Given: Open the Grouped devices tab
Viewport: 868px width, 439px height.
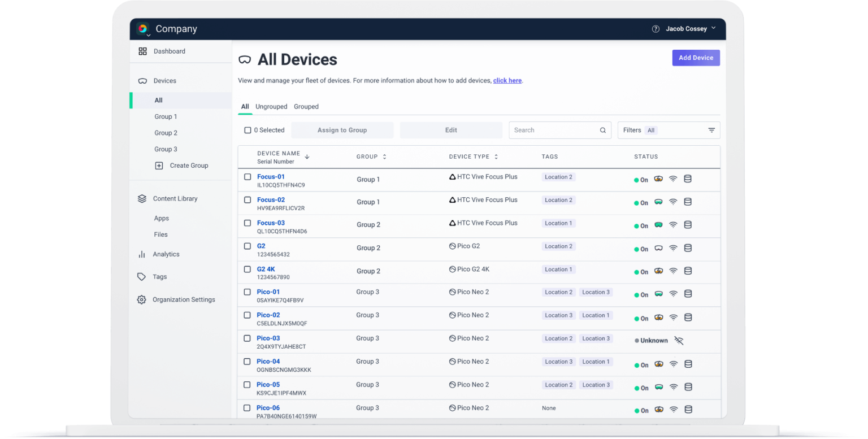Looking at the screenshot, I should tap(306, 106).
